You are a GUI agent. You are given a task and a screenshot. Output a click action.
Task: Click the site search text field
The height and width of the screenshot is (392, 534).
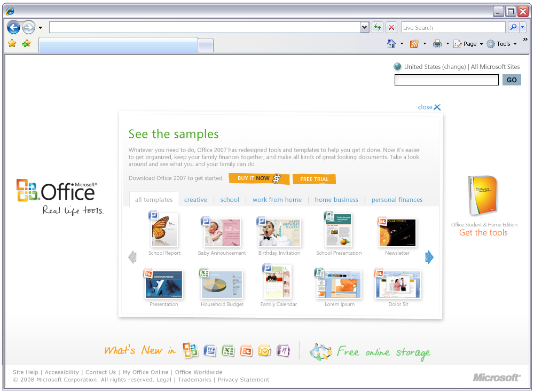[446, 80]
